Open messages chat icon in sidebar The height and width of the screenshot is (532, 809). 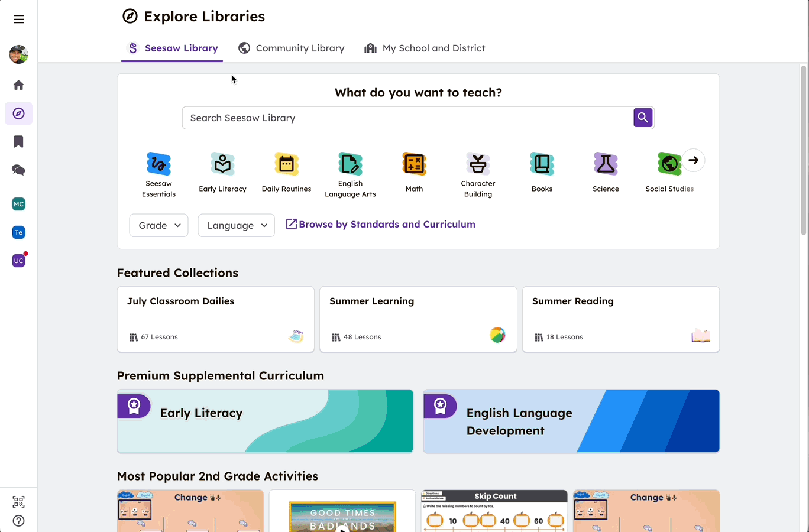(x=18, y=170)
